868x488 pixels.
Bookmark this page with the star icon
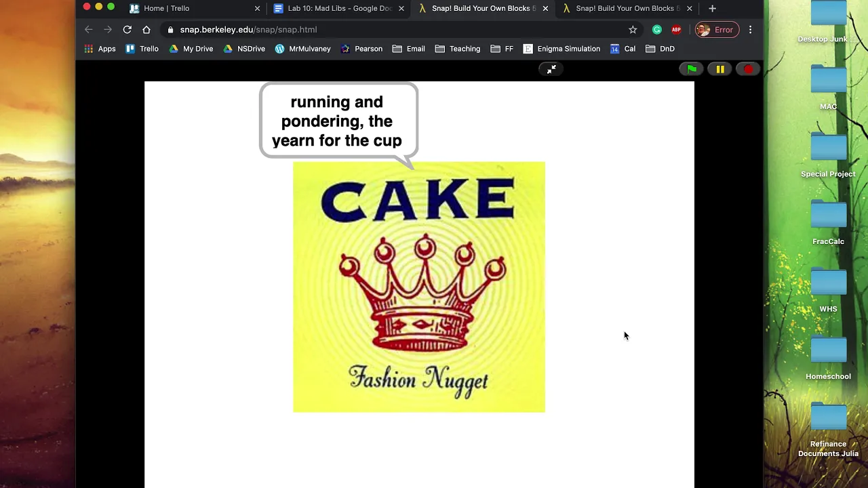tap(633, 30)
